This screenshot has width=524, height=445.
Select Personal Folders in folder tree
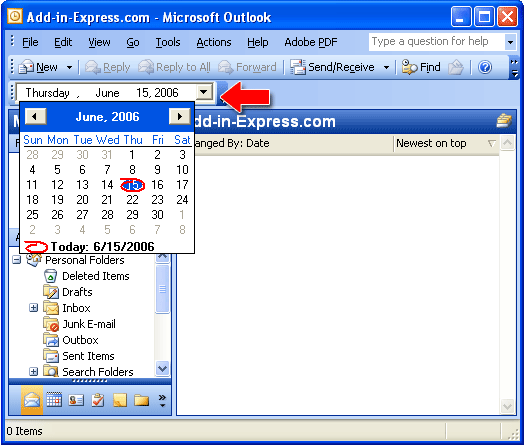[85, 260]
